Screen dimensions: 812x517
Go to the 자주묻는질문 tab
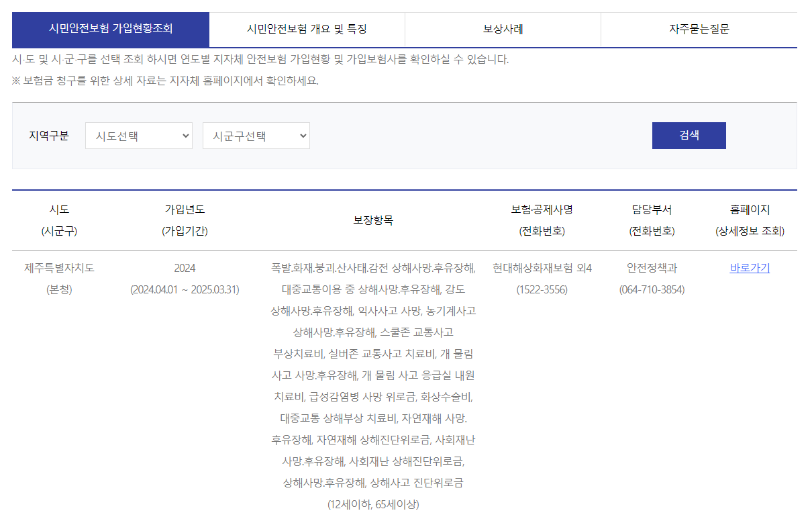tap(699, 30)
